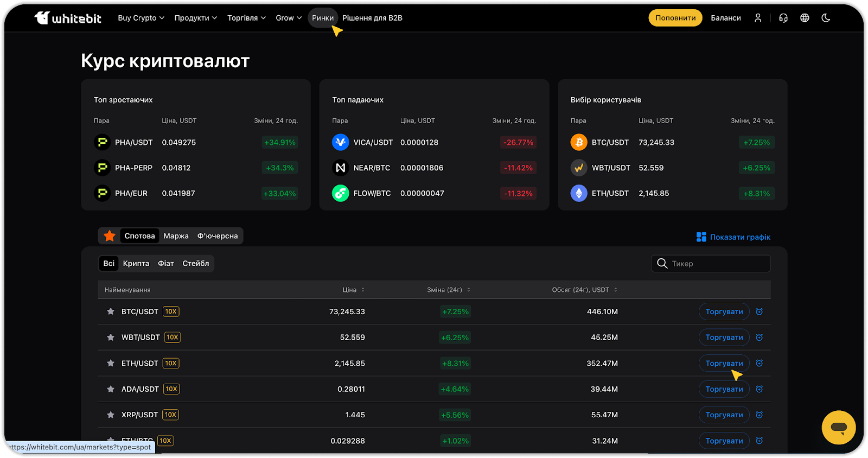868x458 pixels.
Task: Open support via the headset icon
Action: pyautogui.click(x=783, y=18)
